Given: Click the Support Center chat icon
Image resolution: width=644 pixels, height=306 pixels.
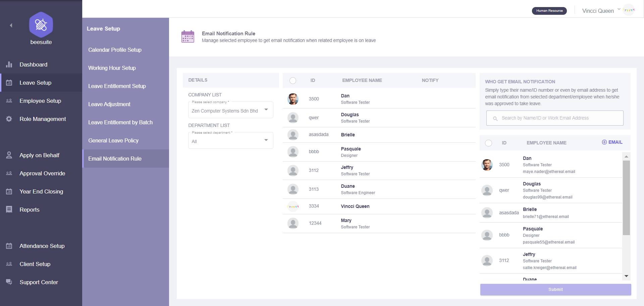Looking at the screenshot, I should click(9, 282).
